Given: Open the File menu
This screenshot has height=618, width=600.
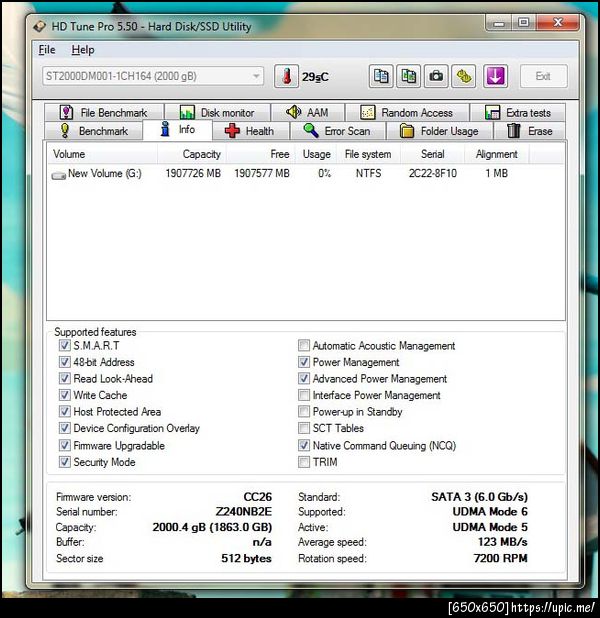Looking at the screenshot, I should [x=47, y=50].
